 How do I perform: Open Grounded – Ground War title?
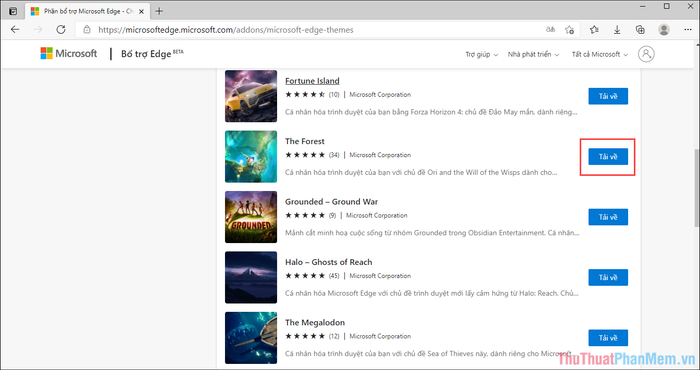(x=331, y=202)
